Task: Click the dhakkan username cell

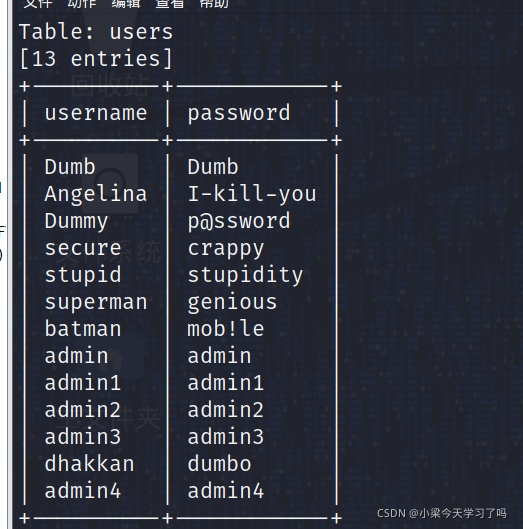Action: tap(89, 464)
